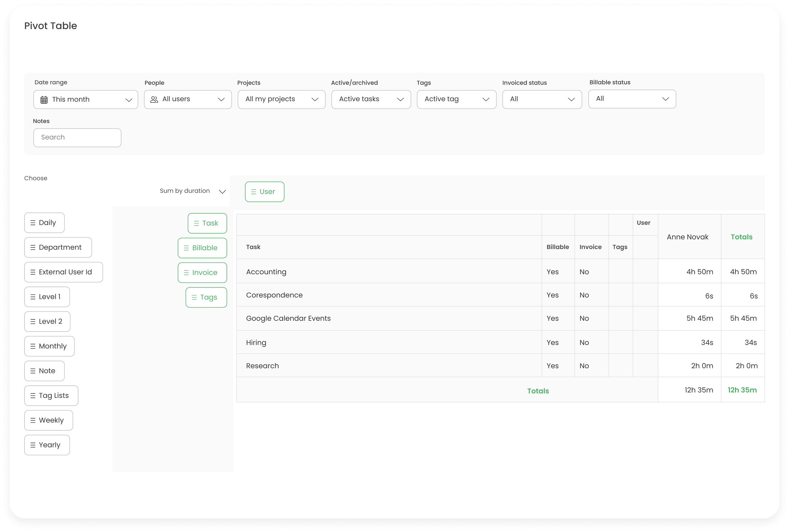Click the Totals row label
789x532 pixels.
pos(538,390)
